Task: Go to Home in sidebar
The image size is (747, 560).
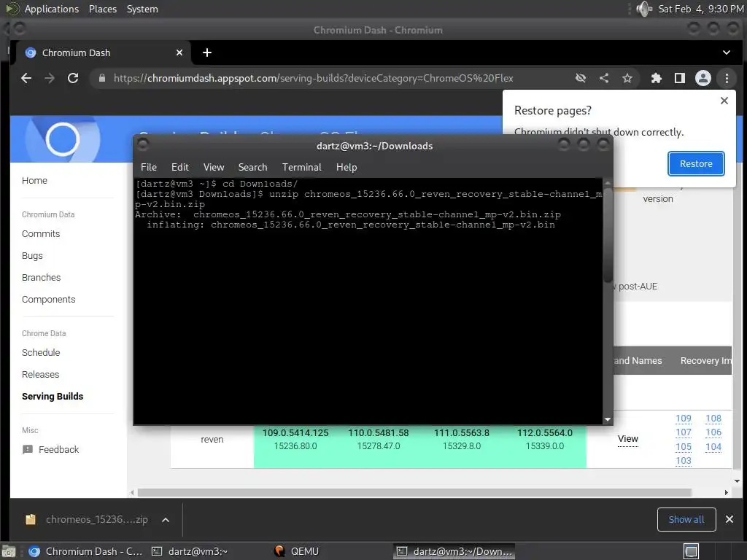Action: click(34, 181)
